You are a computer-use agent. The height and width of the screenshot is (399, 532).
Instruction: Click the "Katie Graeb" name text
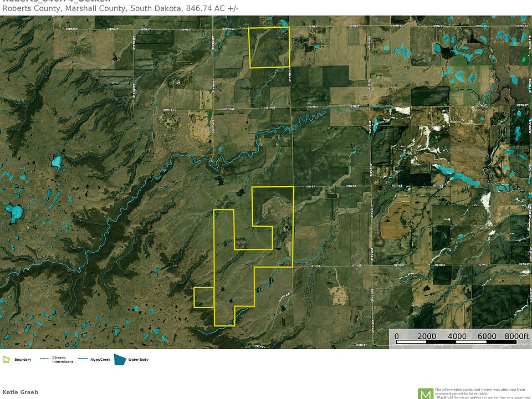(21, 392)
